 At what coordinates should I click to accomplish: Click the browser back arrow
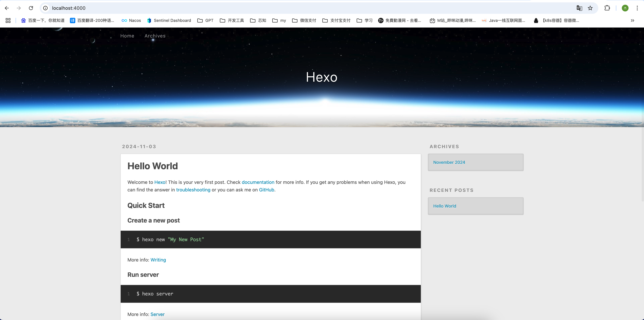(x=7, y=8)
